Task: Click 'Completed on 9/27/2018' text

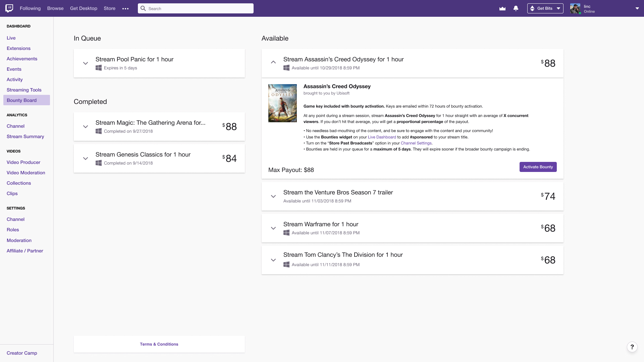Action: click(128, 131)
